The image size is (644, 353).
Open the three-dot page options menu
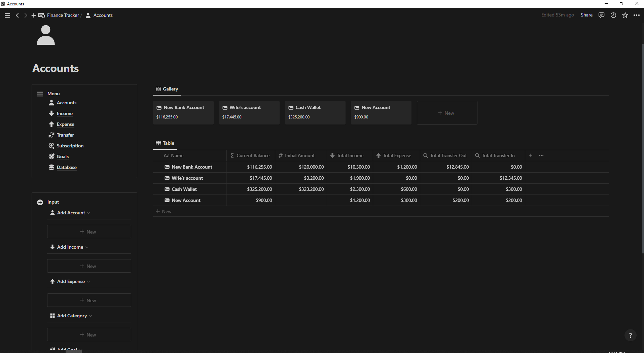tap(637, 15)
